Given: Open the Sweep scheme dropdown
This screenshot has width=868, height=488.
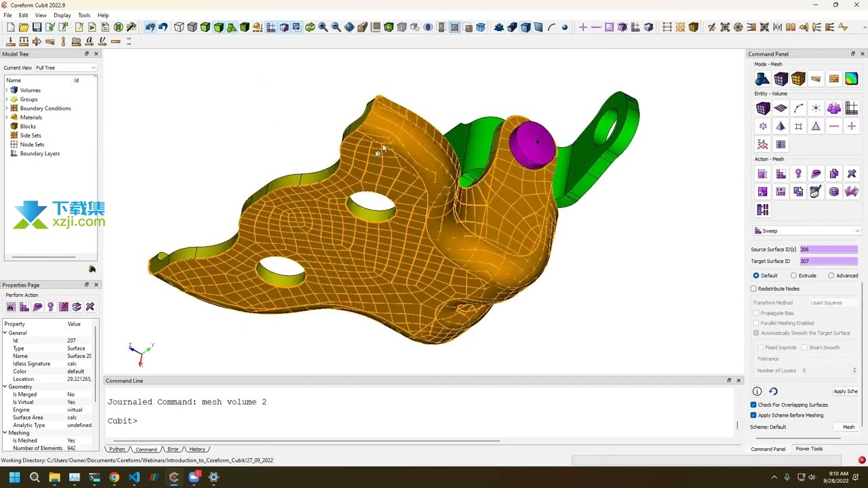Looking at the screenshot, I should click(807, 231).
